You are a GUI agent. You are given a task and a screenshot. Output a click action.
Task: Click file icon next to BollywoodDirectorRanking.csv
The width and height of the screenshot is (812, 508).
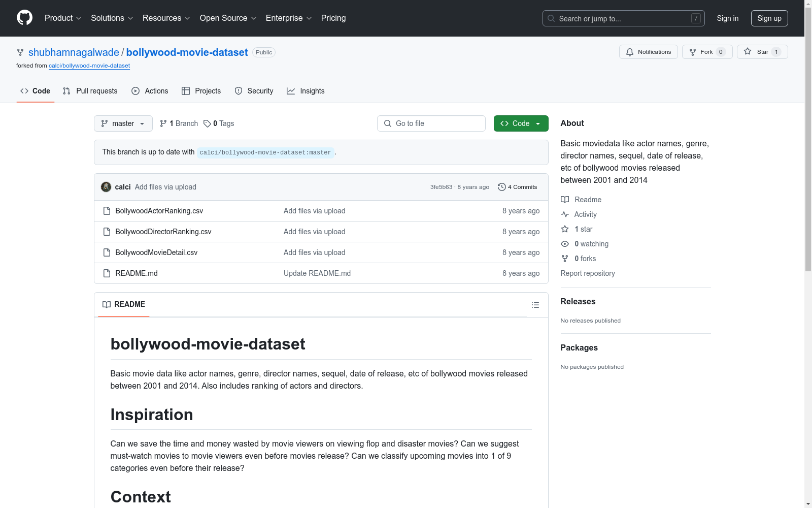[x=107, y=232]
